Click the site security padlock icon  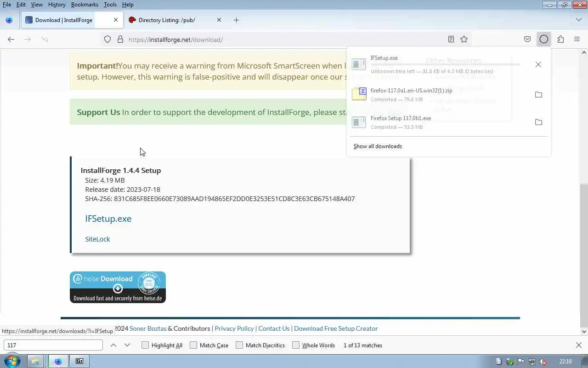[120, 40]
